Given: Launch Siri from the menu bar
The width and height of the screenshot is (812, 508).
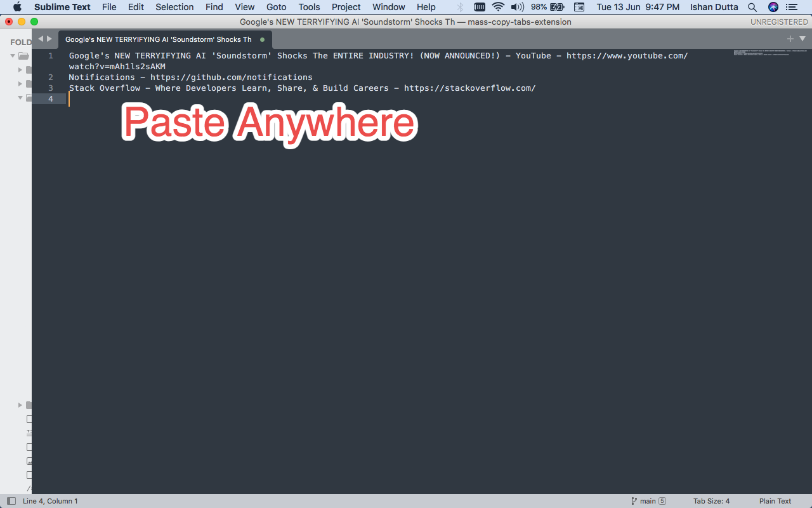Looking at the screenshot, I should pyautogui.click(x=773, y=7).
